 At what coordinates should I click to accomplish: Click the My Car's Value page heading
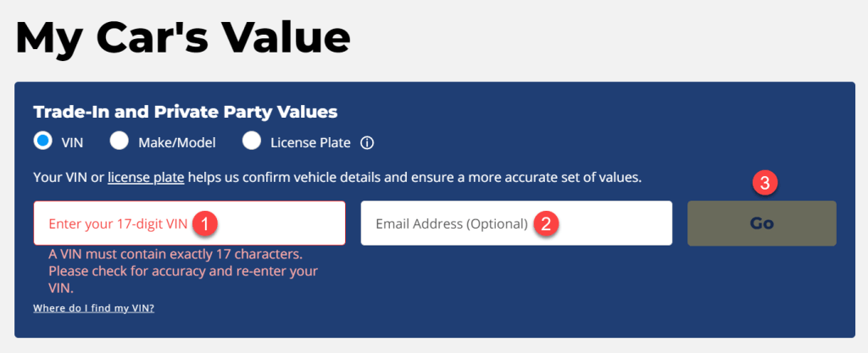183,37
